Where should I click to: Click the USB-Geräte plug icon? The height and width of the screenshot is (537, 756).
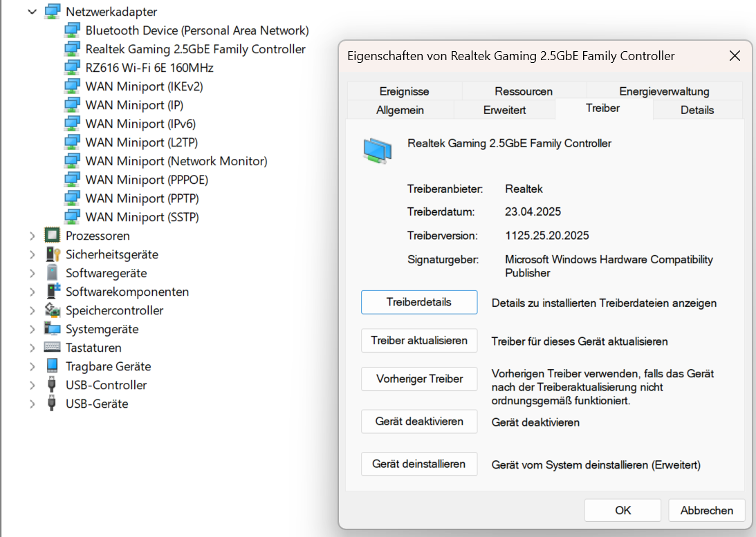[52, 403]
